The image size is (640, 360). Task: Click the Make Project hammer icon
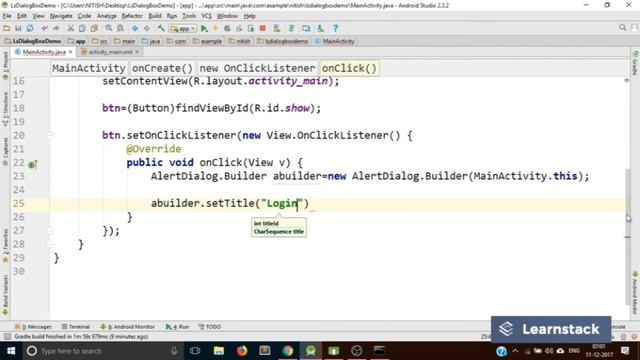pos(161,28)
